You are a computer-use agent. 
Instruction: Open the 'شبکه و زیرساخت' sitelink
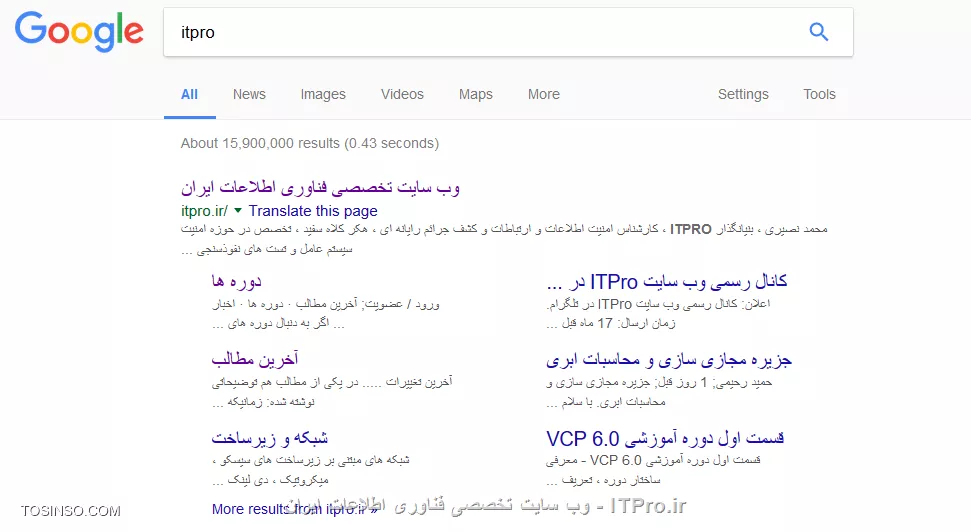click(270, 438)
